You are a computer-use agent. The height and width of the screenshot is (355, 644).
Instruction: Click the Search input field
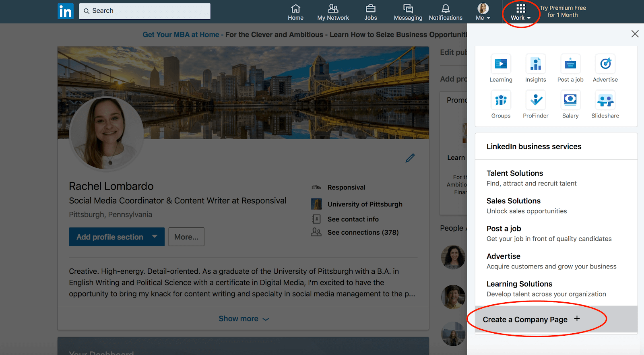pyautogui.click(x=144, y=11)
